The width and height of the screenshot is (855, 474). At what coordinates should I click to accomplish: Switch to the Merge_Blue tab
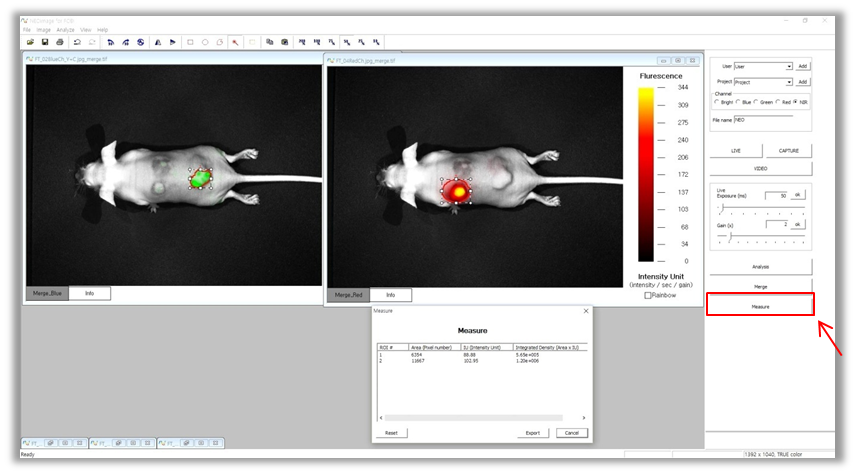click(47, 293)
